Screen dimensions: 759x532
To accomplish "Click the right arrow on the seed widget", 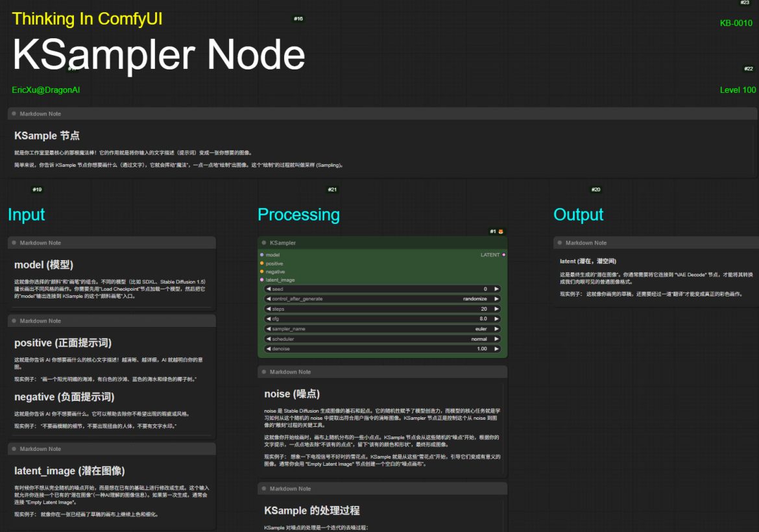I will point(496,289).
